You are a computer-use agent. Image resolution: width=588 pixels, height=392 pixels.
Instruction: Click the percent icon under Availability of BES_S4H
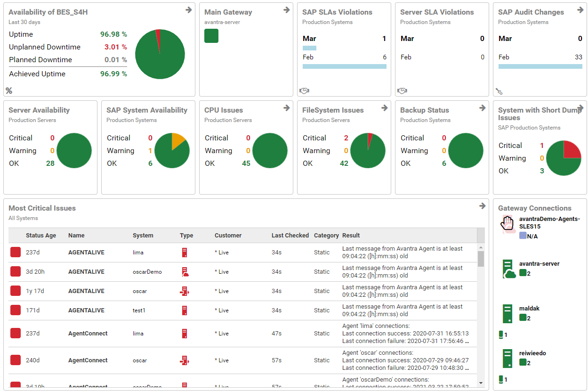click(x=9, y=90)
